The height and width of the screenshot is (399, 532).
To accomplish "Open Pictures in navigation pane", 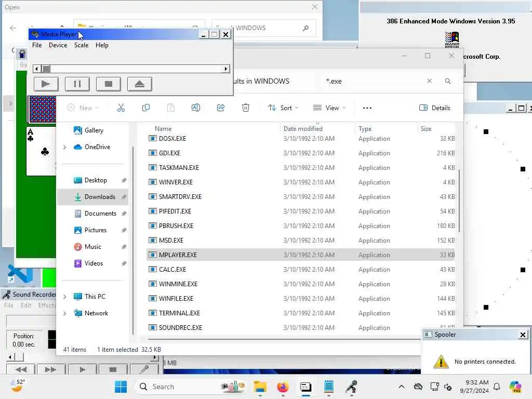I will [x=96, y=230].
